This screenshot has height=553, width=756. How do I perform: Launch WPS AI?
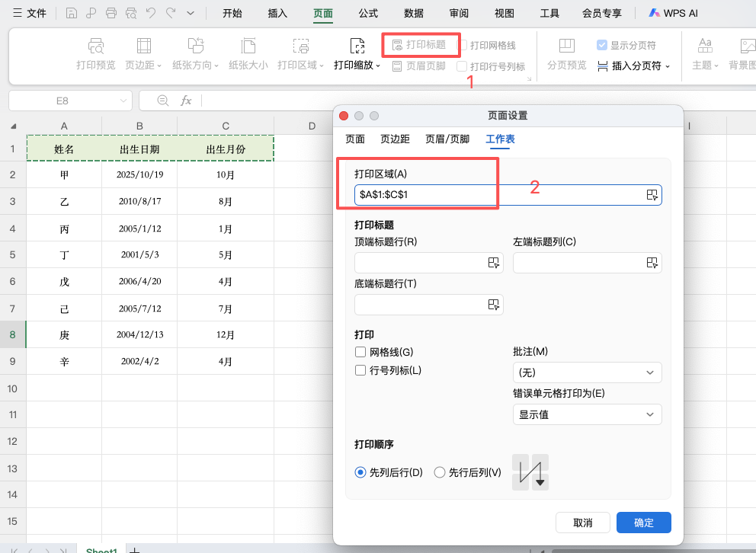pos(673,13)
